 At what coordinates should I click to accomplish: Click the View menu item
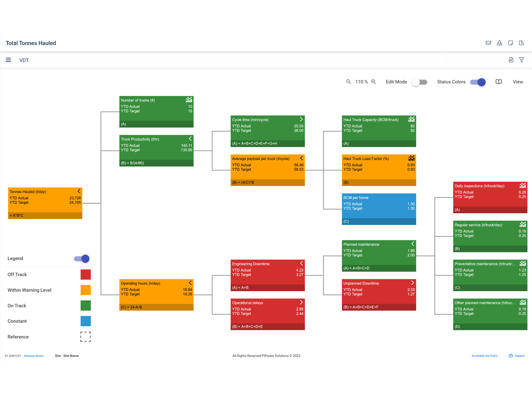click(518, 81)
